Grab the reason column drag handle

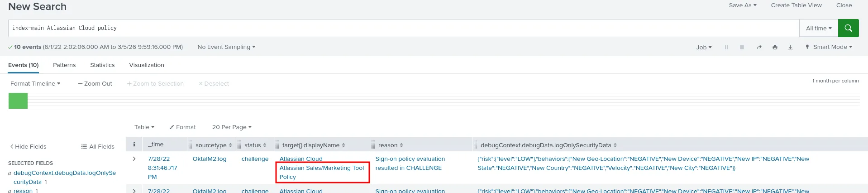pyautogui.click(x=373, y=145)
